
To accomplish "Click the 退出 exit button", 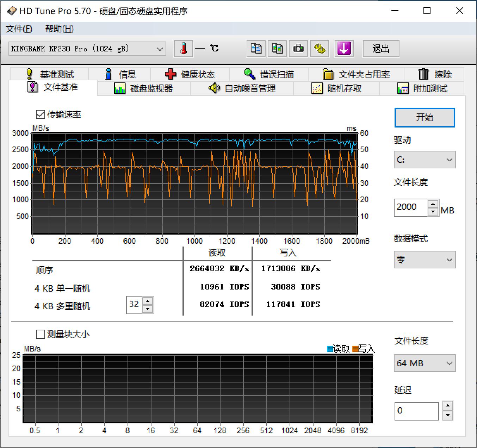I will tap(381, 49).
